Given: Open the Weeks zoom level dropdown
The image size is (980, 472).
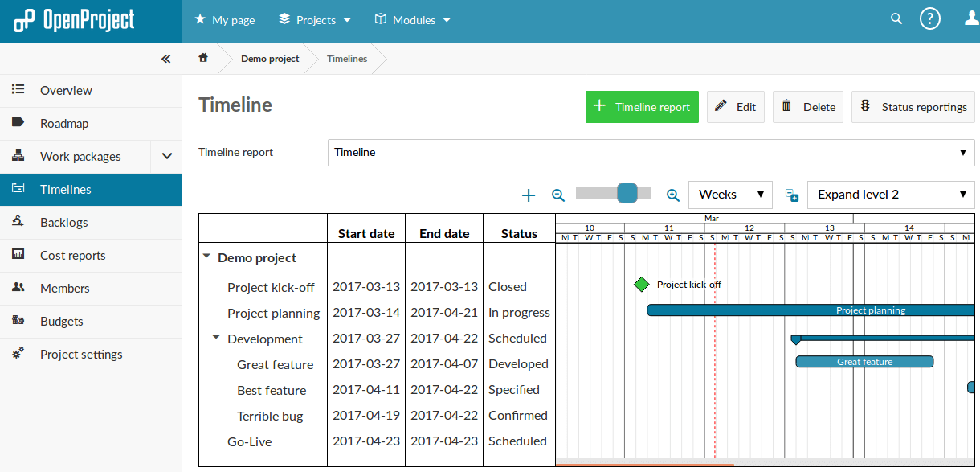Looking at the screenshot, I should pos(730,195).
